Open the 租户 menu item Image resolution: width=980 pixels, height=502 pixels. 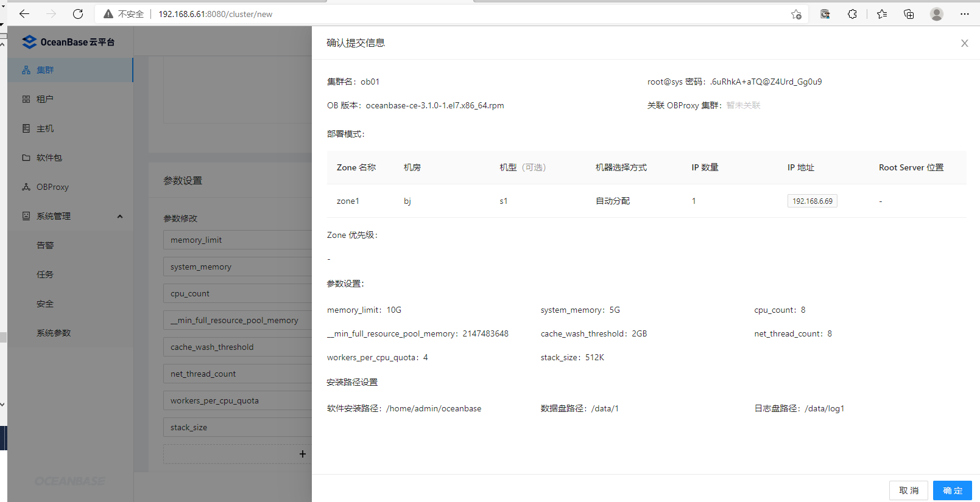pos(70,99)
